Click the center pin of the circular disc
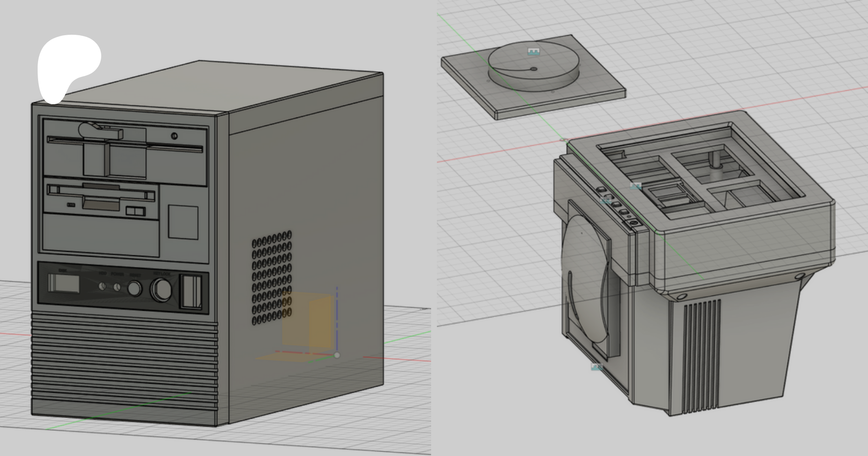 [533, 69]
